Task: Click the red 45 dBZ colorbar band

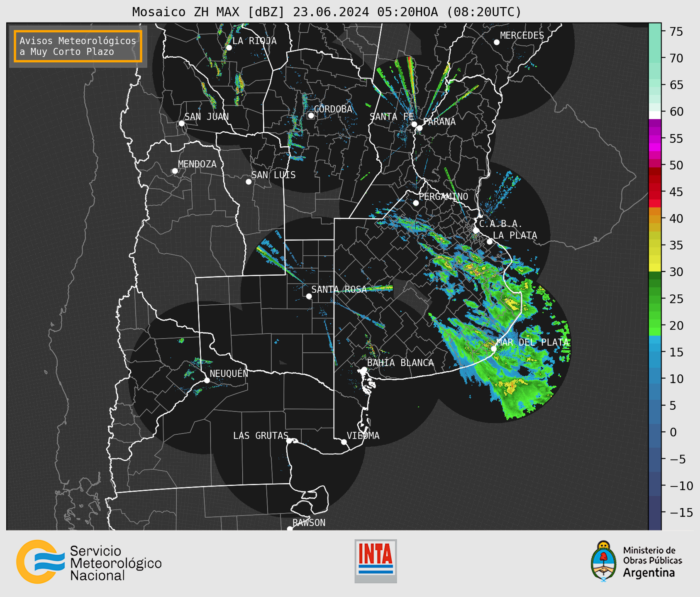Action: tap(655, 192)
